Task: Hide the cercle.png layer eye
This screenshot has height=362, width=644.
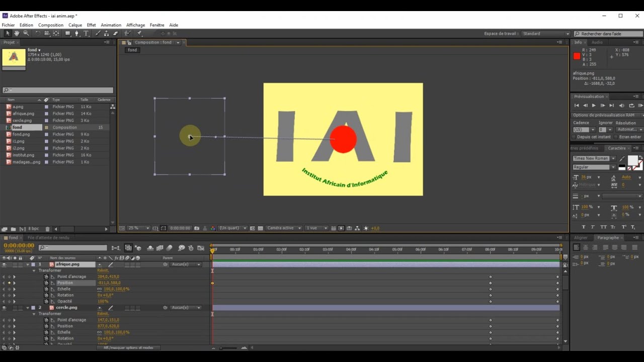Action: pyautogui.click(x=4, y=308)
